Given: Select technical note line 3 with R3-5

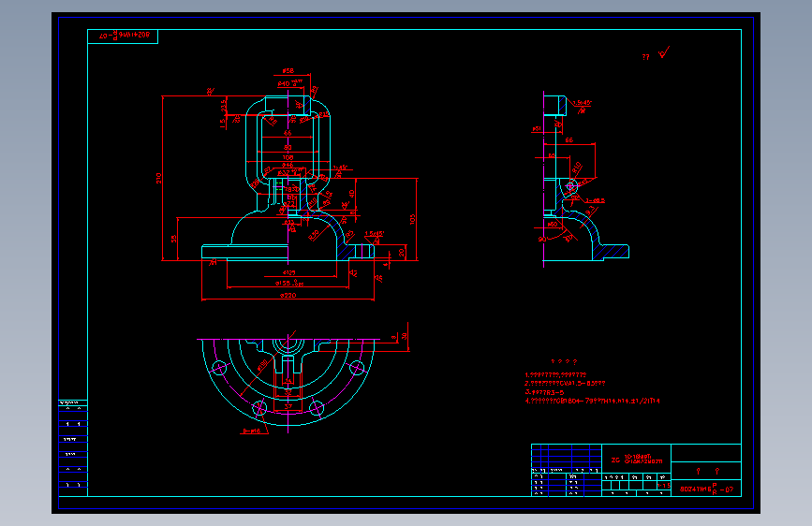Looking at the screenshot, I should click(x=544, y=392).
